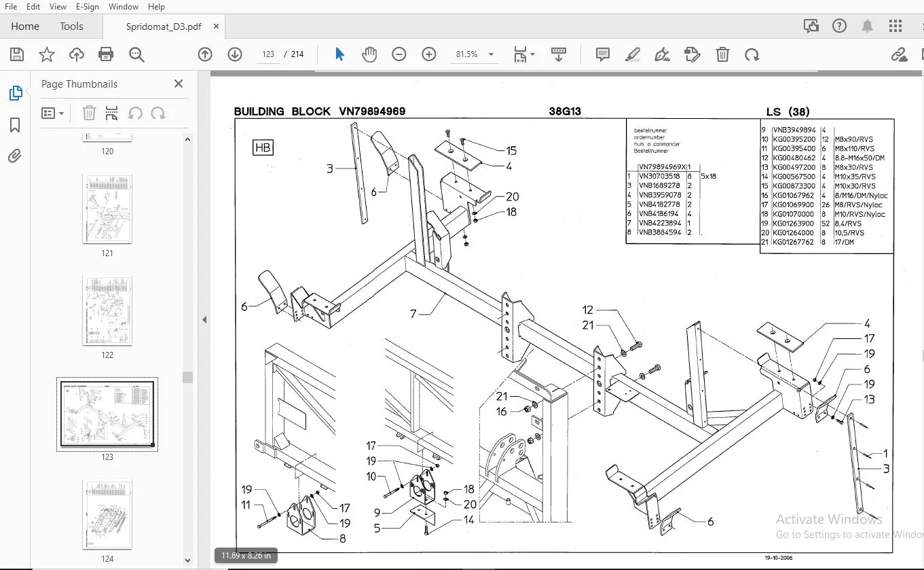Open the notifications bell
The image size is (924, 570).
tap(868, 26)
